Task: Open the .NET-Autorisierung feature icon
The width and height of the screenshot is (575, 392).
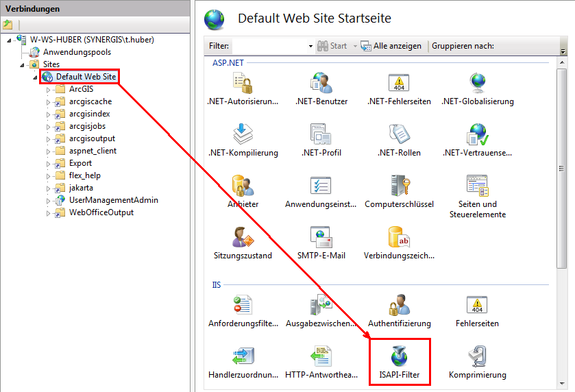Action: (243, 88)
